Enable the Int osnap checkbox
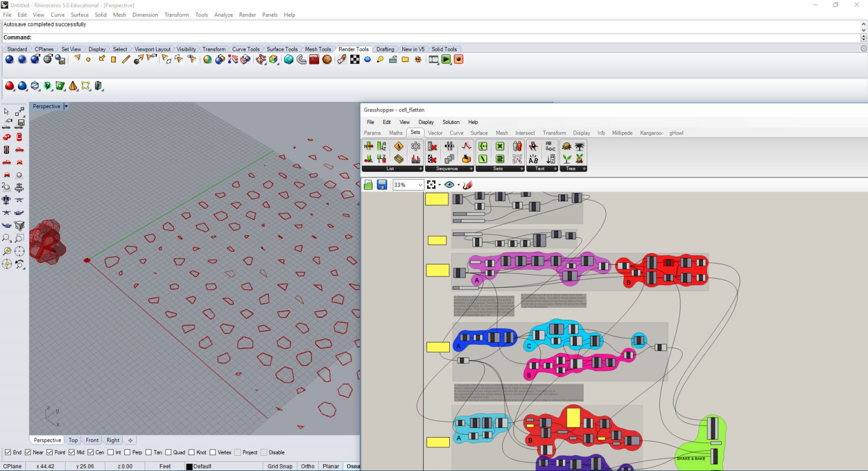Image resolution: width=868 pixels, height=471 pixels. 111,452
